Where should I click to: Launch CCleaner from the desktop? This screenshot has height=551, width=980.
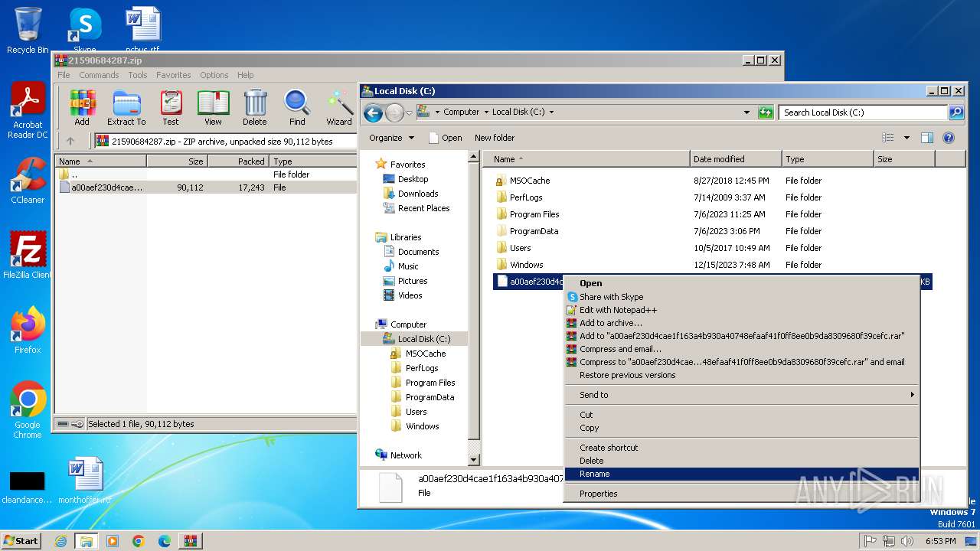coord(28,181)
